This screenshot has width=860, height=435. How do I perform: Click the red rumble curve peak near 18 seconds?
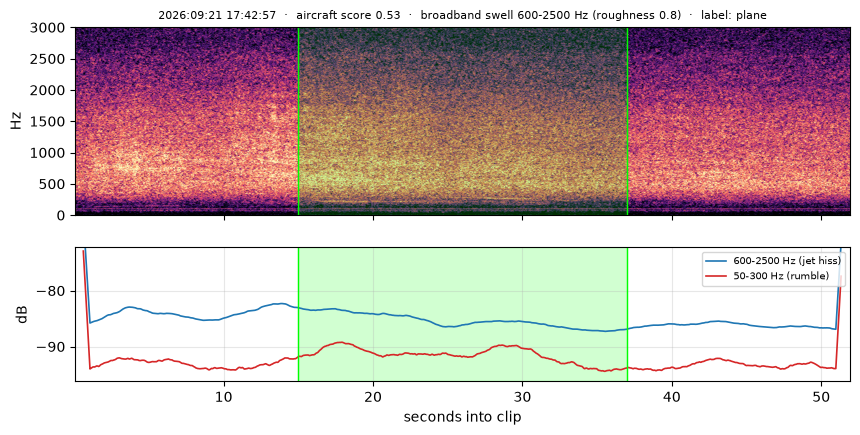click(341, 342)
